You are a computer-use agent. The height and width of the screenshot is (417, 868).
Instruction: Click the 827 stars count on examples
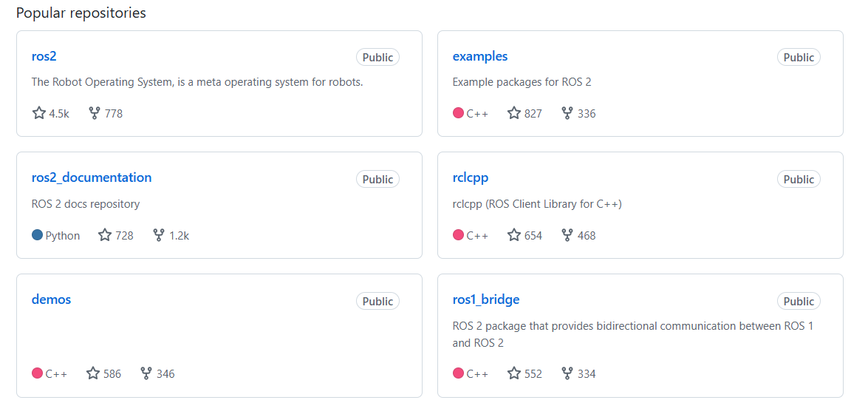[533, 114]
